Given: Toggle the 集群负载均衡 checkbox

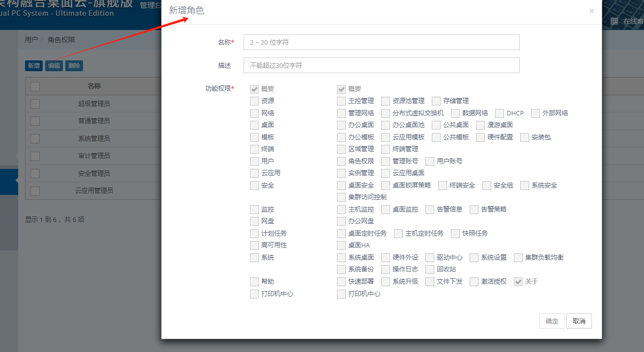Looking at the screenshot, I should click(518, 258).
